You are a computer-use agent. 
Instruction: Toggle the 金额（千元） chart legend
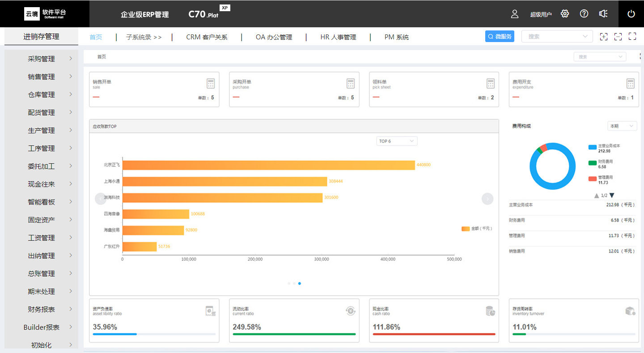click(x=477, y=229)
